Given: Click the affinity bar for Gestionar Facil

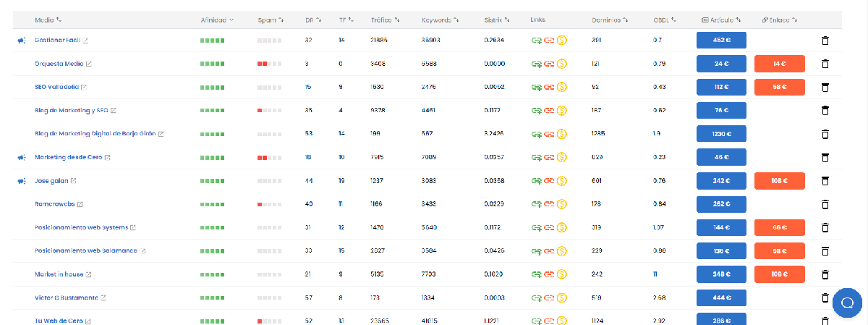Looking at the screenshot, I should 212,41.
